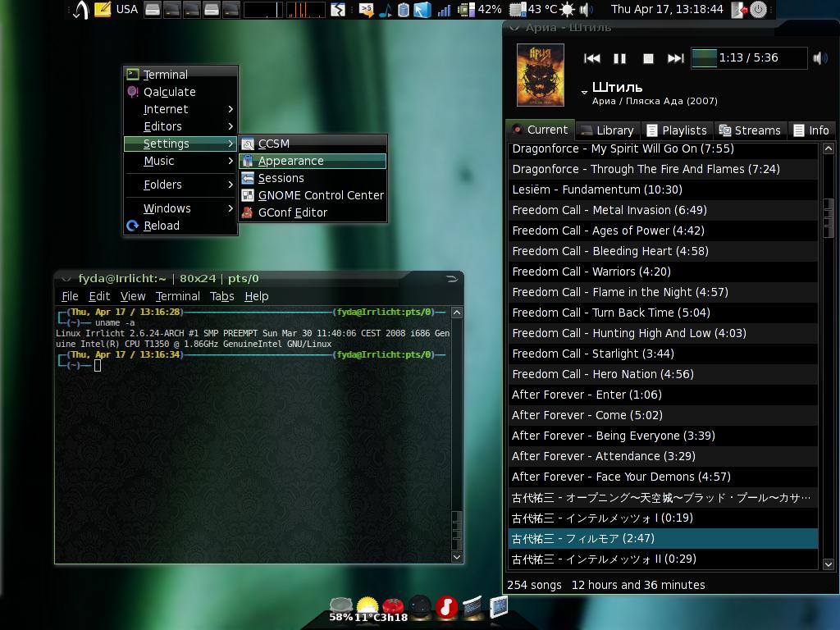Switch to the Library tab

coord(608,130)
